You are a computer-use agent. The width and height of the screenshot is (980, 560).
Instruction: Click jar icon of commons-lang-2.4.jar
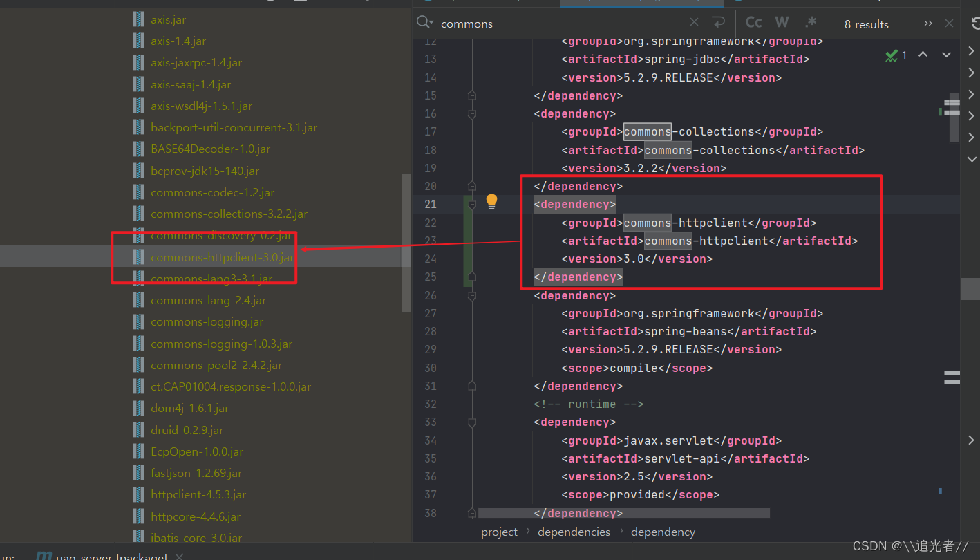(139, 300)
